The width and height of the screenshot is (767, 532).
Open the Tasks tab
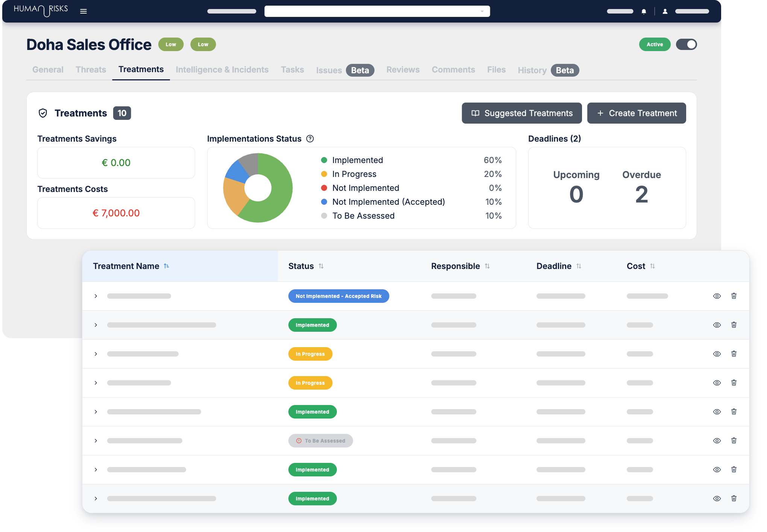(x=293, y=70)
